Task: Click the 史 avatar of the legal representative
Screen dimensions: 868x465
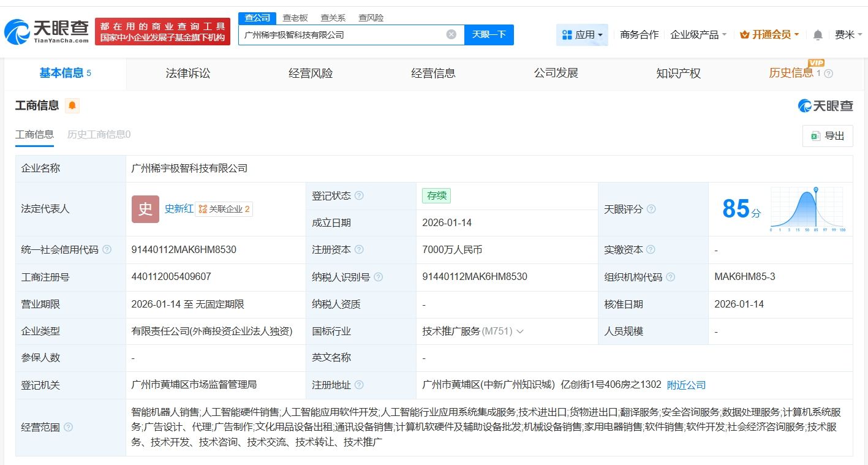Action: tap(145, 209)
